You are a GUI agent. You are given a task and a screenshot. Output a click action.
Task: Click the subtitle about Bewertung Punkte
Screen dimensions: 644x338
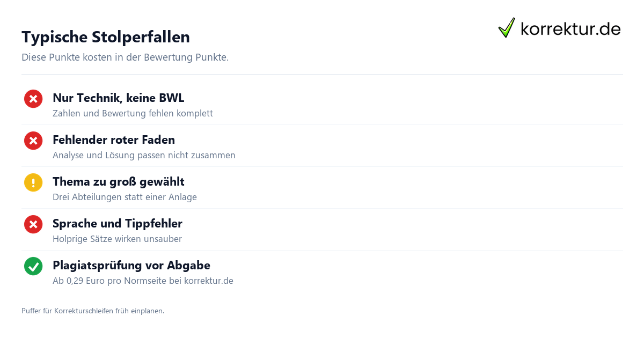pos(125,57)
